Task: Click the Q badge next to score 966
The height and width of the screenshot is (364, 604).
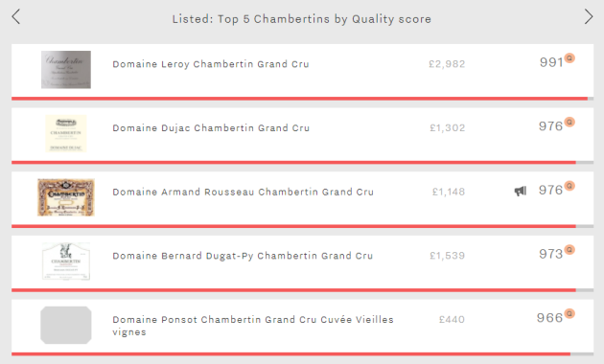Action: (569, 313)
